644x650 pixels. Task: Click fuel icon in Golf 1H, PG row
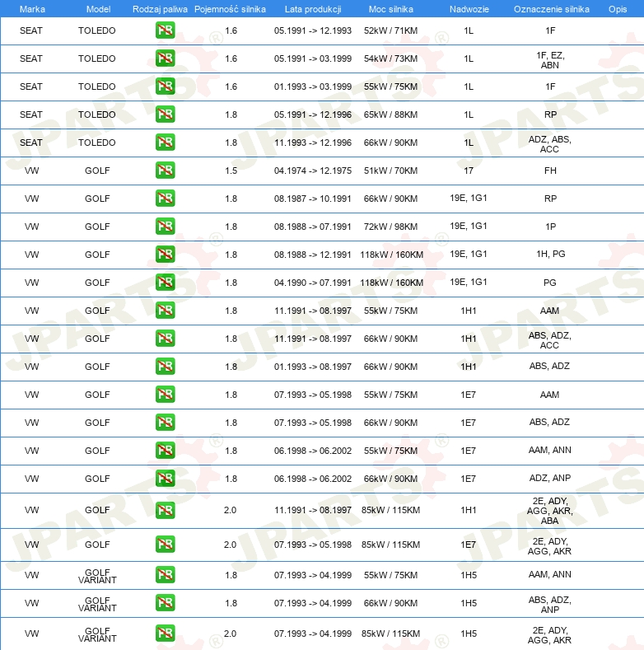(165, 254)
